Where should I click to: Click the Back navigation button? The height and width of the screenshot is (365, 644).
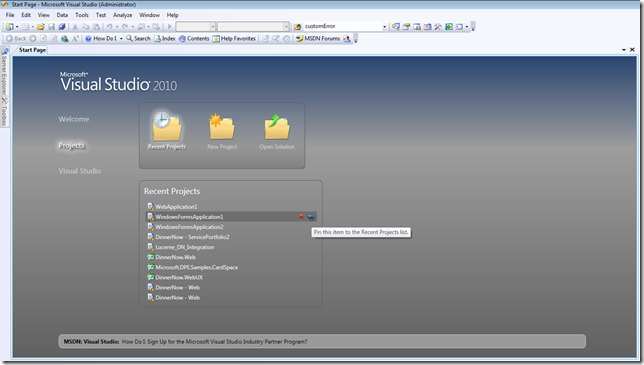tap(16, 39)
